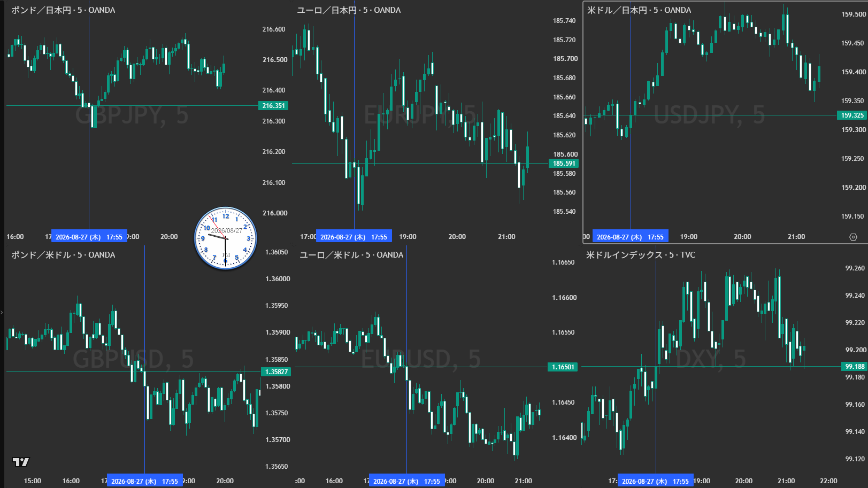Click 1.35650 on the GBPUSD price scale
This screenshot has height=488, width=868.
pos(276,467)
